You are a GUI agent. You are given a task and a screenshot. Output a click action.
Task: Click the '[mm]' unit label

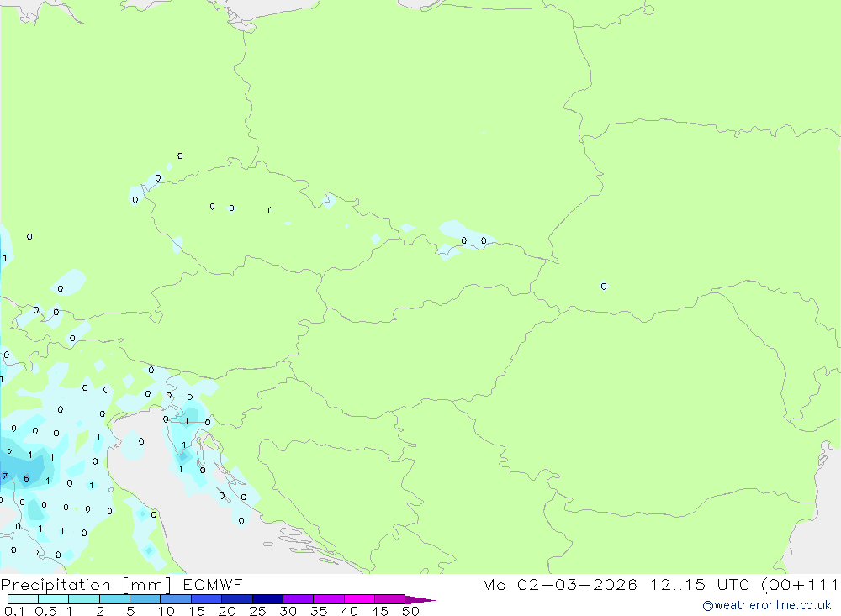(147, 584)
